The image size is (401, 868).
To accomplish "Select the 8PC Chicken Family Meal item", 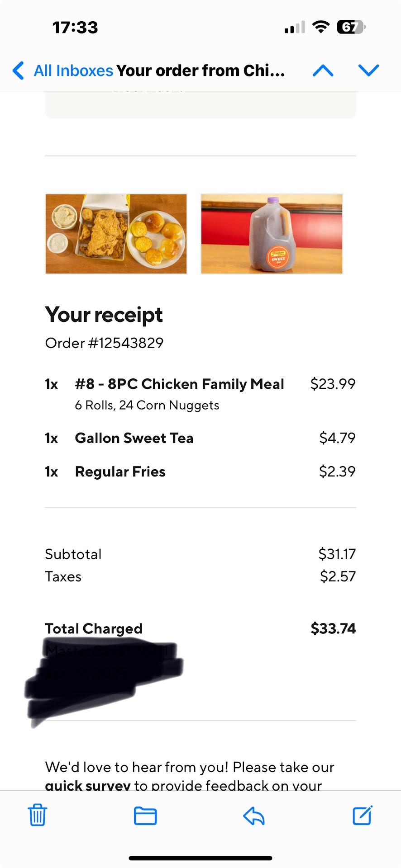I will [x=179, y=384].
